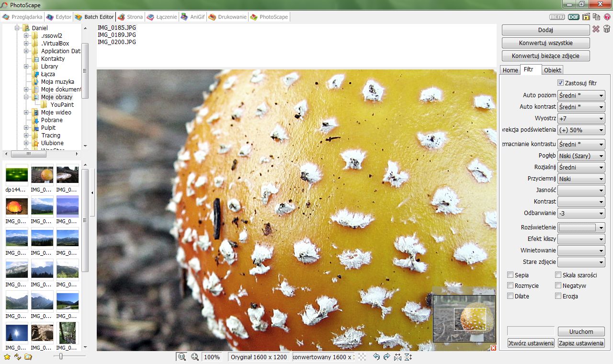Image resolution: width=613 pixels, height=364 pixels.
Task: Click the sun flare image thumbnail
Action: point(17,333)
